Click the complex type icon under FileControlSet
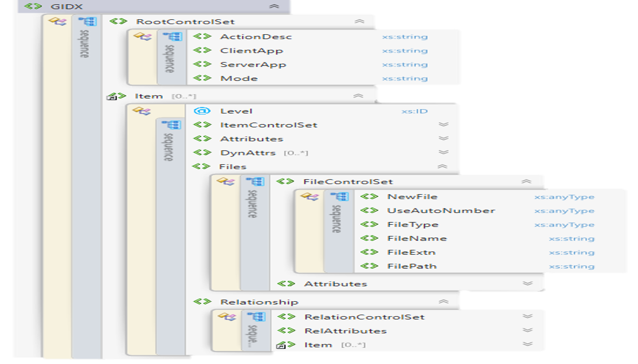The height and width of the screenshot is (364, 638). pyautogui.click(x=309, y=196)
